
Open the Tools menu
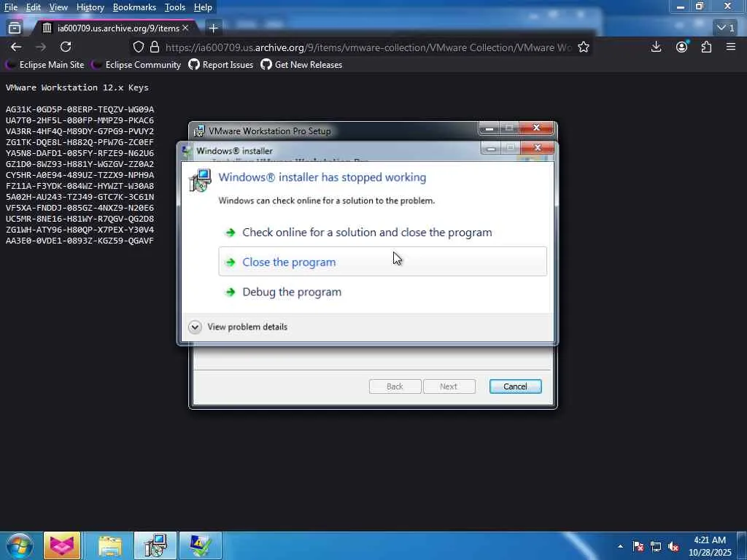coord(175,7)
